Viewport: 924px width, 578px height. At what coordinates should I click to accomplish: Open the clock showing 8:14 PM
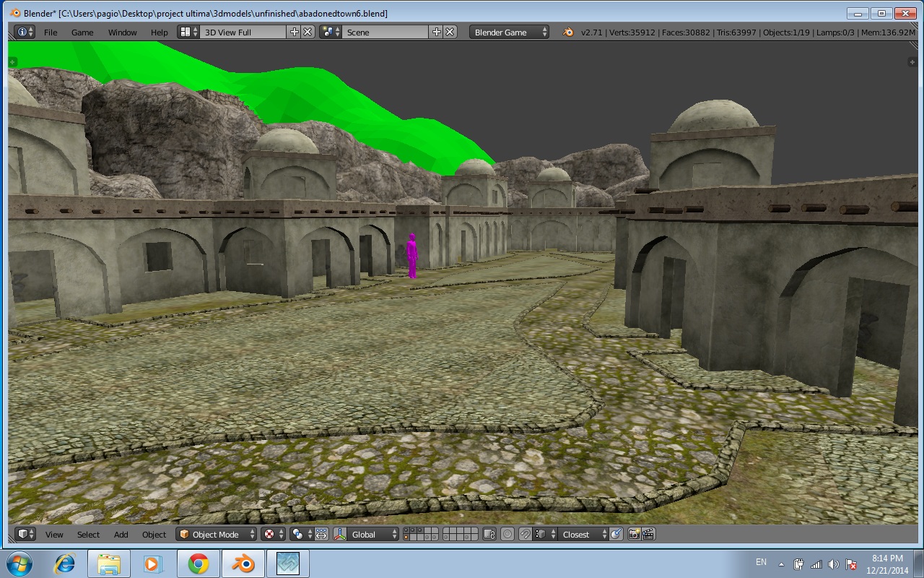(887, 564)
